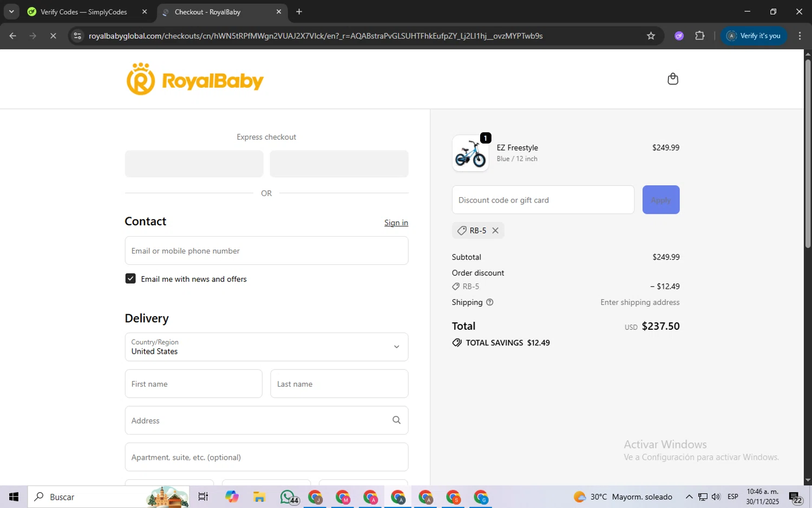This screenshot has height=508, width=812.
Task: Click the Verify it's you profile button
Action: [x=754, y=36]
